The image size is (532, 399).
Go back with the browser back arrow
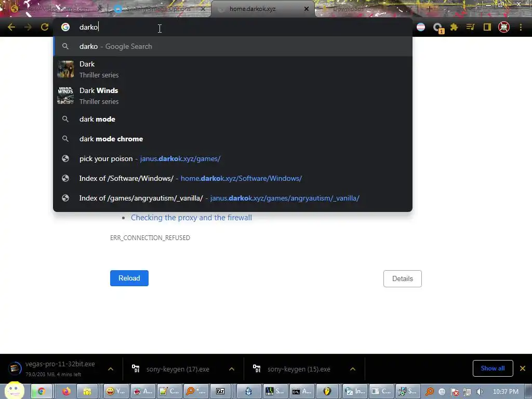[11, 27]
